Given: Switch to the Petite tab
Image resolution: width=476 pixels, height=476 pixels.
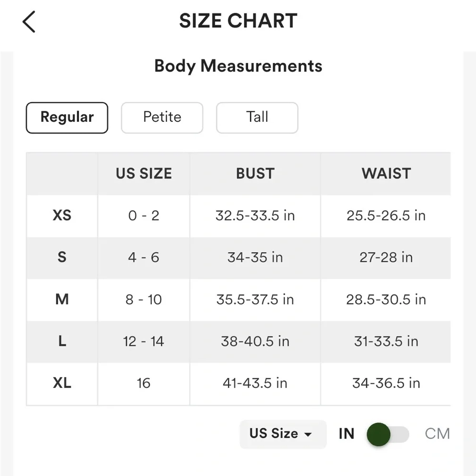Looking at the screenshot, I should (162, 118).
